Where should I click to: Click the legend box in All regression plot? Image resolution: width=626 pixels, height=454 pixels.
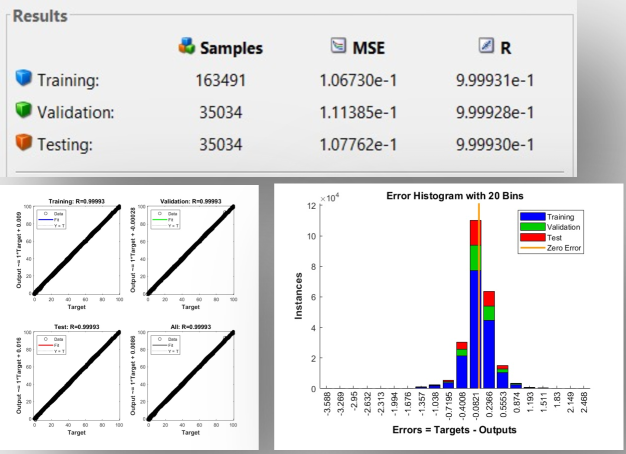[165, 345]
